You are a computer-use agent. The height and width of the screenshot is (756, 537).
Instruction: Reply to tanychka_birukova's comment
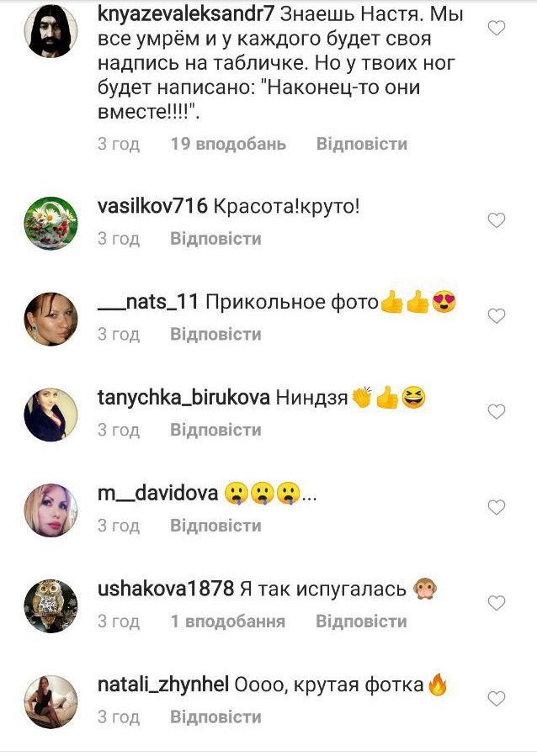click(215, 430)
